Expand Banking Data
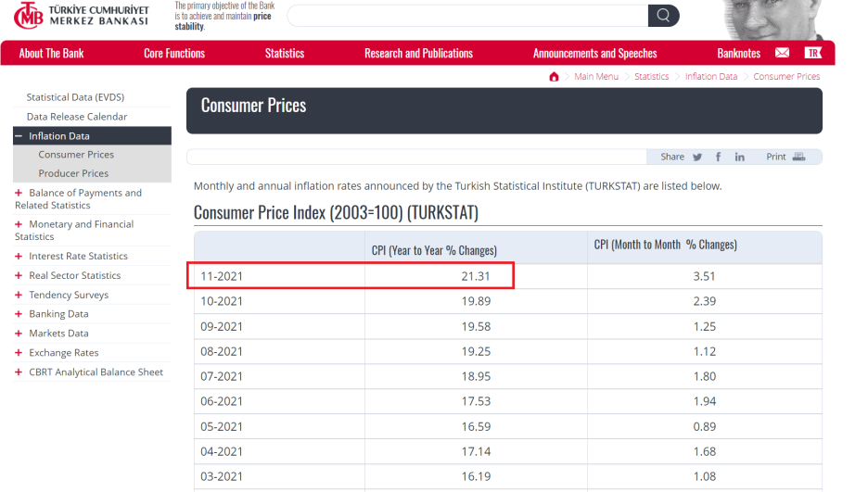The height and width of the screenshot is (492, 868). [19, 314]
